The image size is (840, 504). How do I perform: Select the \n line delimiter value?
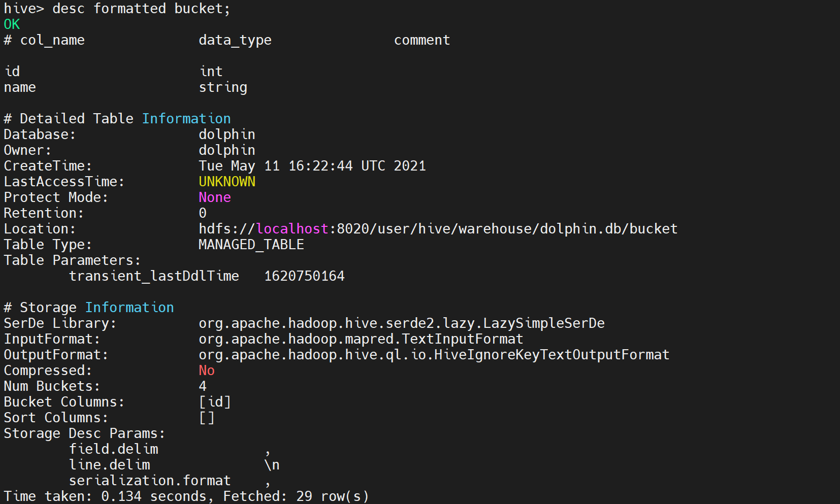[x=272, y=465]
